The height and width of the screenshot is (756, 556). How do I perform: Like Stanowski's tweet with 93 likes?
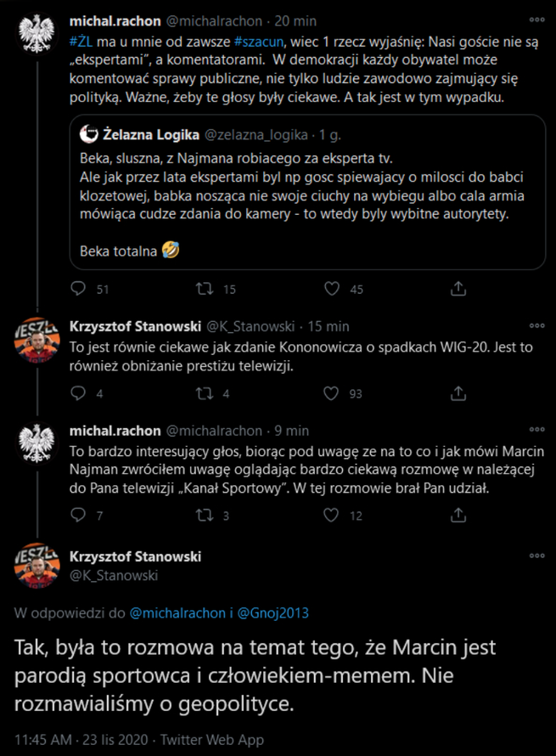click(334, 393)
